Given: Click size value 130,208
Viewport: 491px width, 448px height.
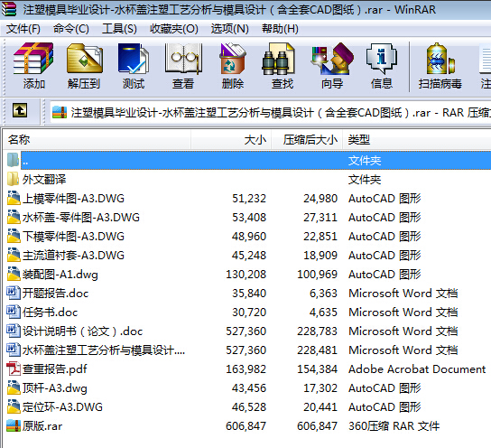Looking at the screenshot, I should click(x=245, y=275).
